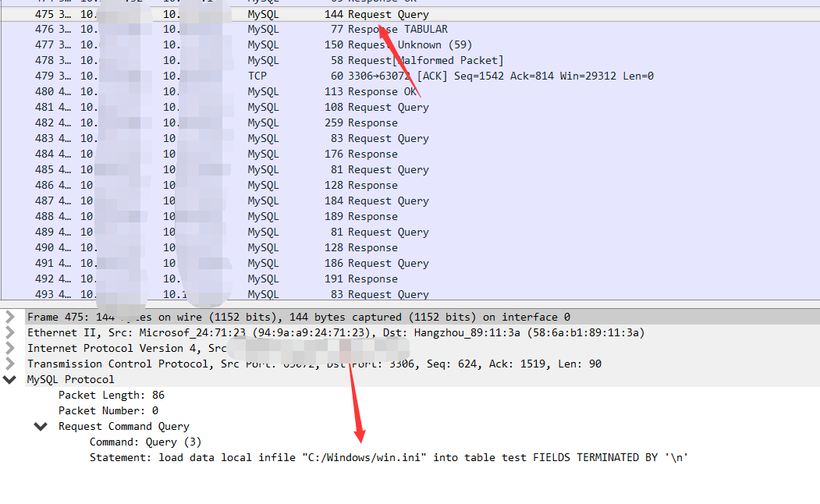Select the Command: Query (3) field
Image resolution: width=820 pixels, height=504 pixels.
(145, 442)
